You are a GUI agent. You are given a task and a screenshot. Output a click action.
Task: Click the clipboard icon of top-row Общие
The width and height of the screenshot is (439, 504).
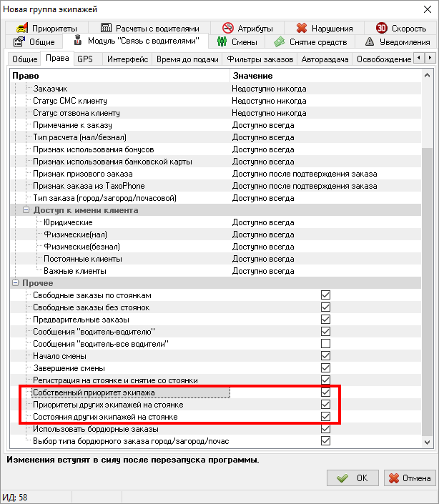coord(19,41)
